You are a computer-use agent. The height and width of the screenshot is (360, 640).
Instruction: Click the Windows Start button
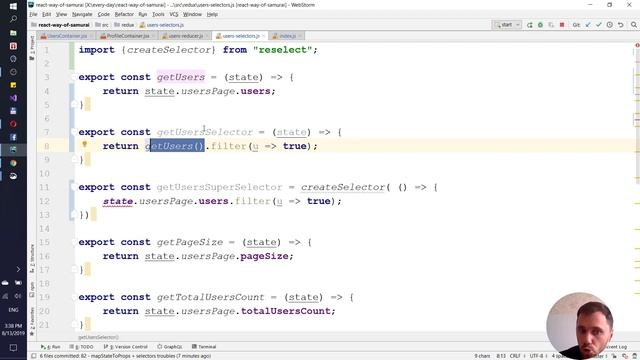[13, 6]
